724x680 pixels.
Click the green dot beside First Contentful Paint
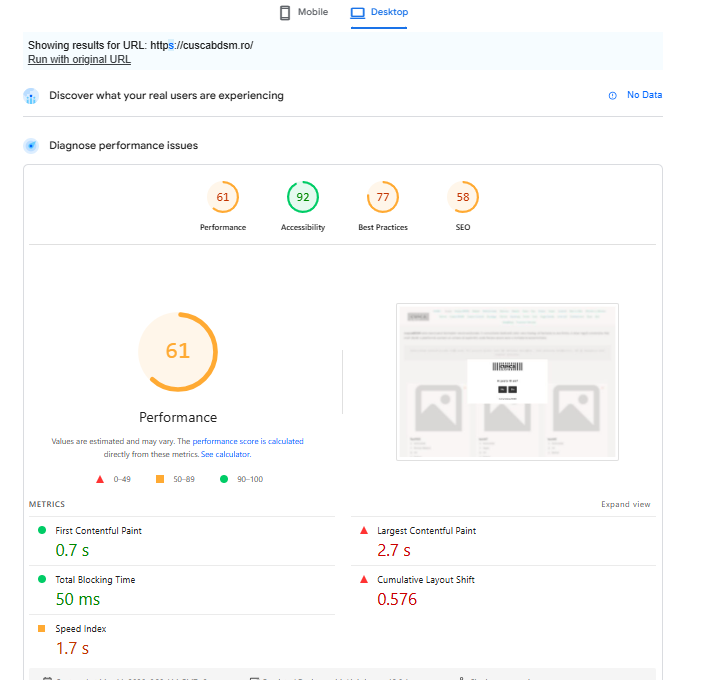(x=42, y=531)
